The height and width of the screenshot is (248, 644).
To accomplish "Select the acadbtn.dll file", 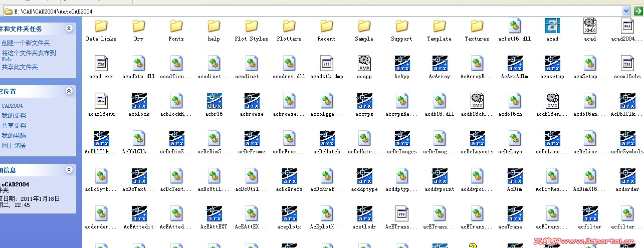I will click(x=139, y=68).
